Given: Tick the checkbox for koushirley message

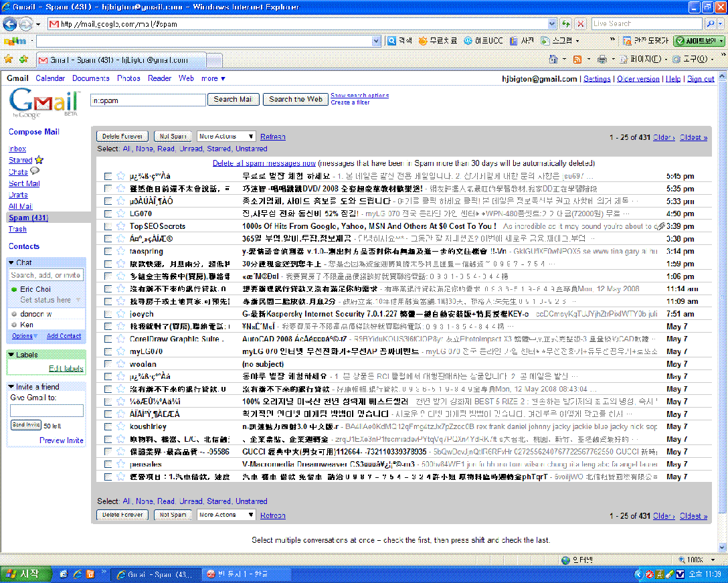Looking at the screenshot, I should (x=108, y=426).
